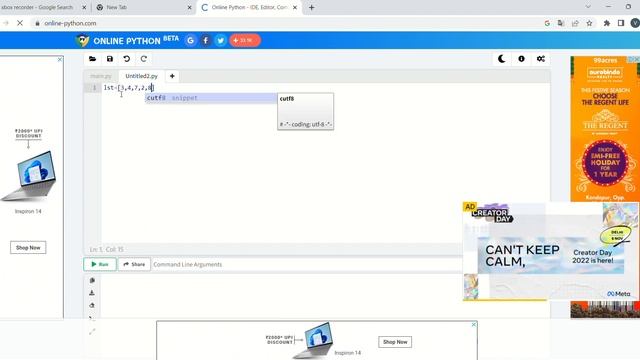Close the bottom banner ad
640x360 pixels.
tap(473, 324)
